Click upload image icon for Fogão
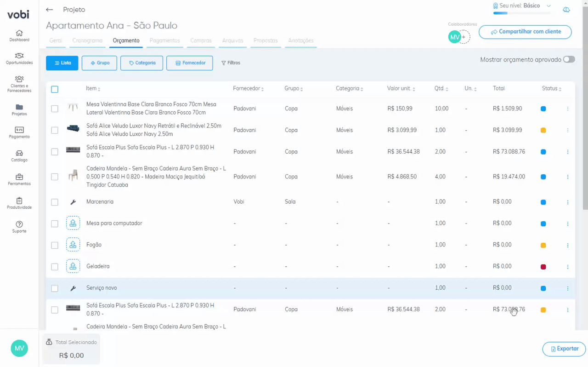The width and height of the screenshot is (588, 367). pos(73,245)
